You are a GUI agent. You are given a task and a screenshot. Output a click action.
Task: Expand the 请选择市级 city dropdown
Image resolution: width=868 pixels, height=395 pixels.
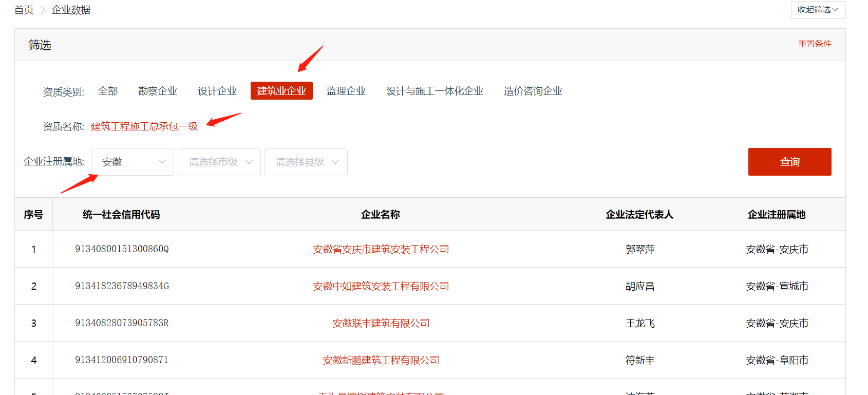(x=219, y=162)
